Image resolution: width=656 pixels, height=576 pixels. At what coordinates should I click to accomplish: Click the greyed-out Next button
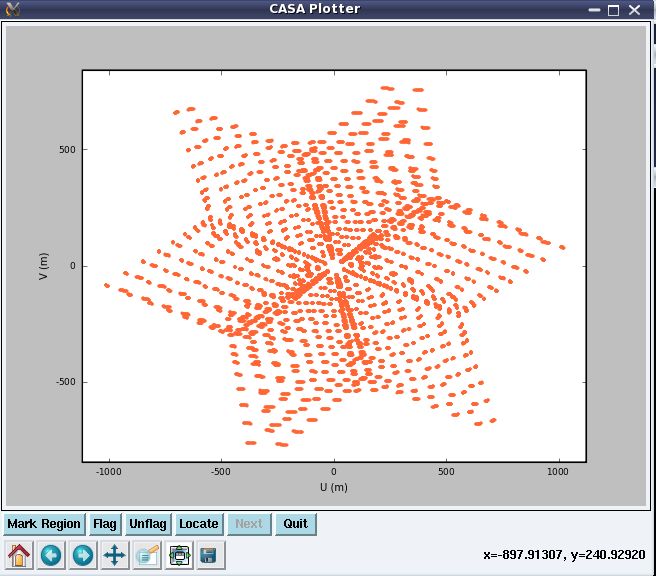(249, 524)
